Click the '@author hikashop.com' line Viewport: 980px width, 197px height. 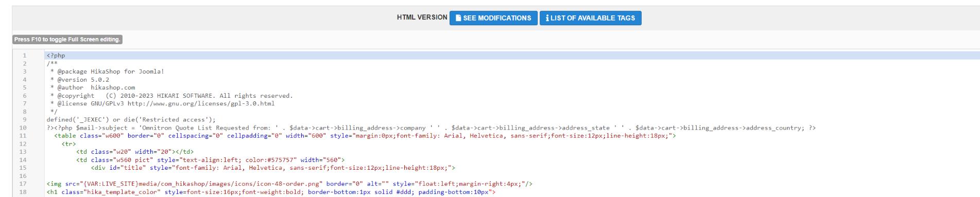(x=93, y=87)
